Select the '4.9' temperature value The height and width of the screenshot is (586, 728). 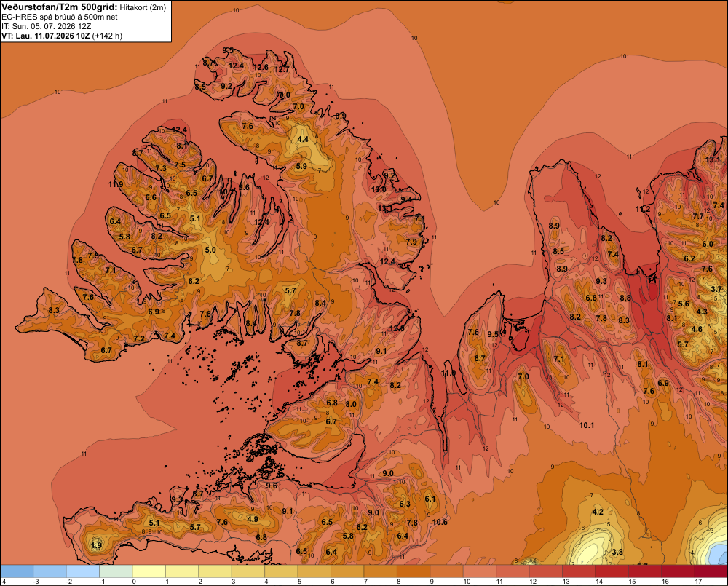[x=253, y=519]
